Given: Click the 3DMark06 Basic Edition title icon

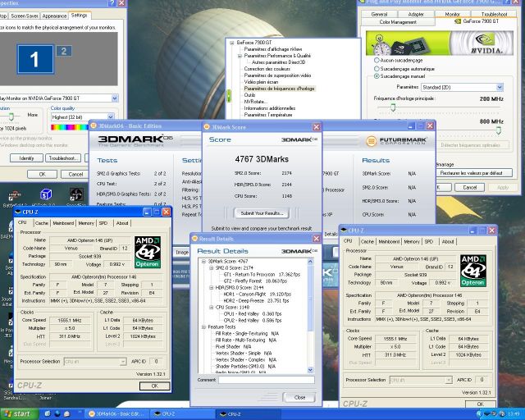Looking at the screenshot, I should click(x=94, y=126).
